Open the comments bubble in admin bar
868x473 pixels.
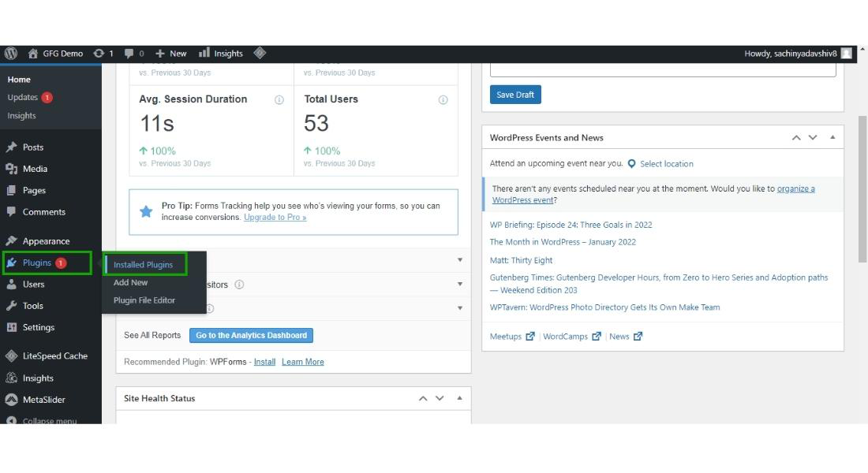coord(134,53)
